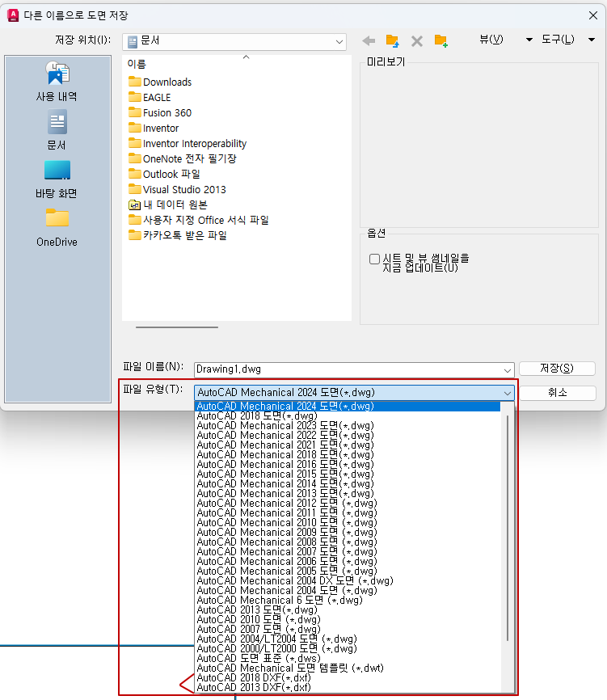The height and width of the screenshot is (700, 607).
Task: Choose AutoCAD Mechanical 2006 도면 option
Action: click(x=348, y=562)
